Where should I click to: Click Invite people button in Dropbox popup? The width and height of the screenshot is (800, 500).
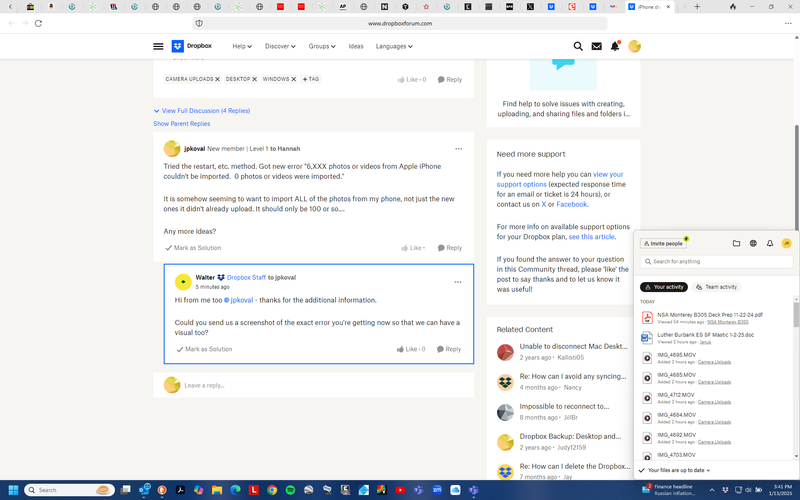[x=663, y=244]
